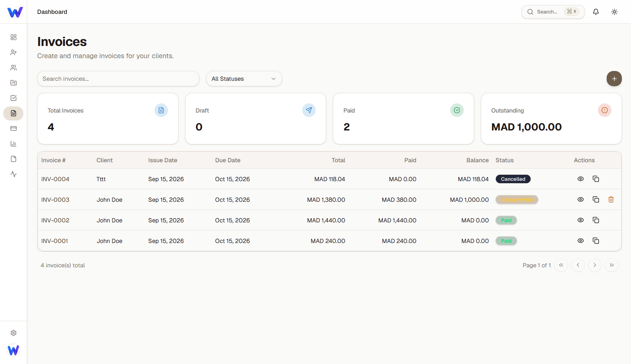
Task: Create a new invoice with plus button
Action: tap(614, 79)
